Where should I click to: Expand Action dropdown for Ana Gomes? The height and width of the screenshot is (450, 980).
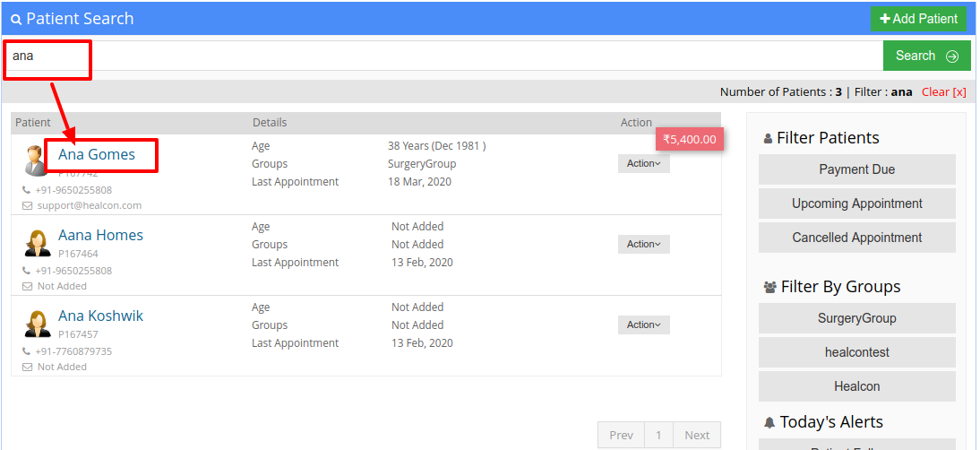(x=644, y=164)
